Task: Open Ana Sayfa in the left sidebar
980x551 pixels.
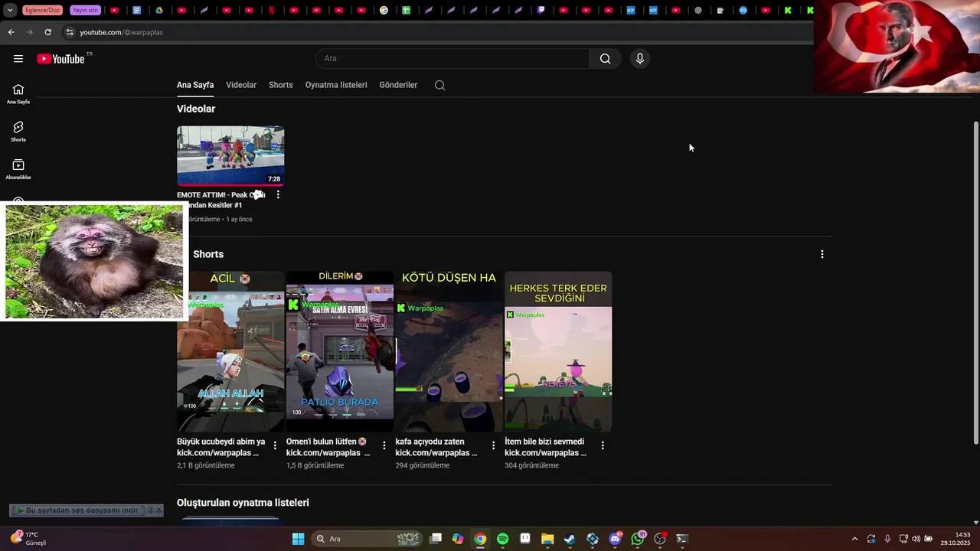Action: tap(18, 94)
